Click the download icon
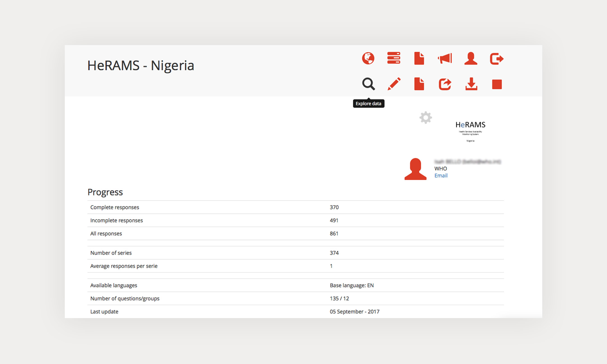 (471, 84)
